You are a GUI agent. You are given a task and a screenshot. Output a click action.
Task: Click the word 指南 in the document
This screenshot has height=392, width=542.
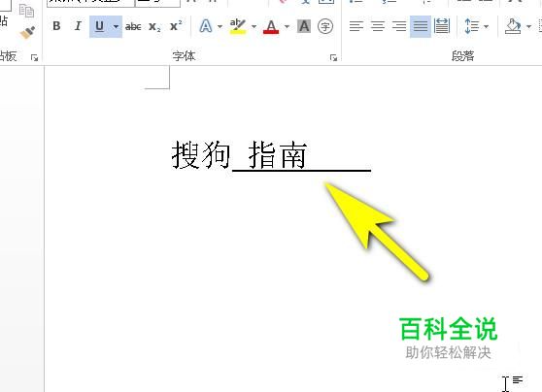(278, 154)
